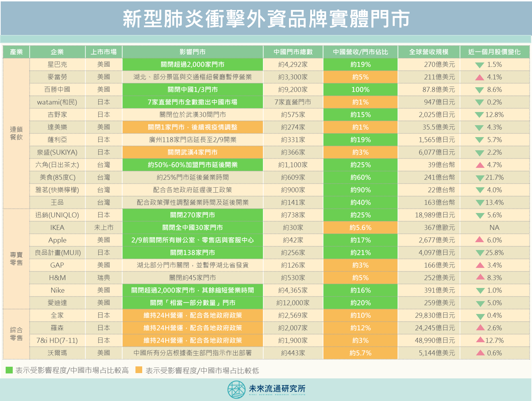Click the 全球營收規模 column header
Screen dimensions: 532x401
(429, 52)
